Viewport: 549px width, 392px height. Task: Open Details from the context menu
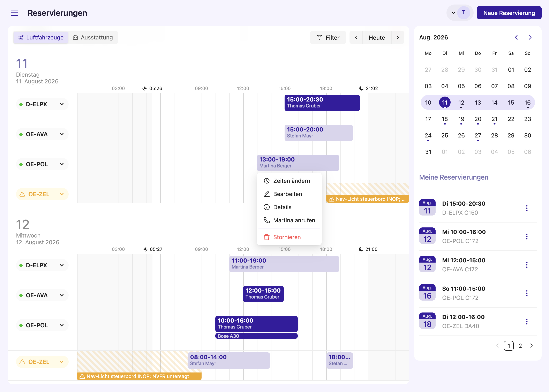click(x=289, y=207)
